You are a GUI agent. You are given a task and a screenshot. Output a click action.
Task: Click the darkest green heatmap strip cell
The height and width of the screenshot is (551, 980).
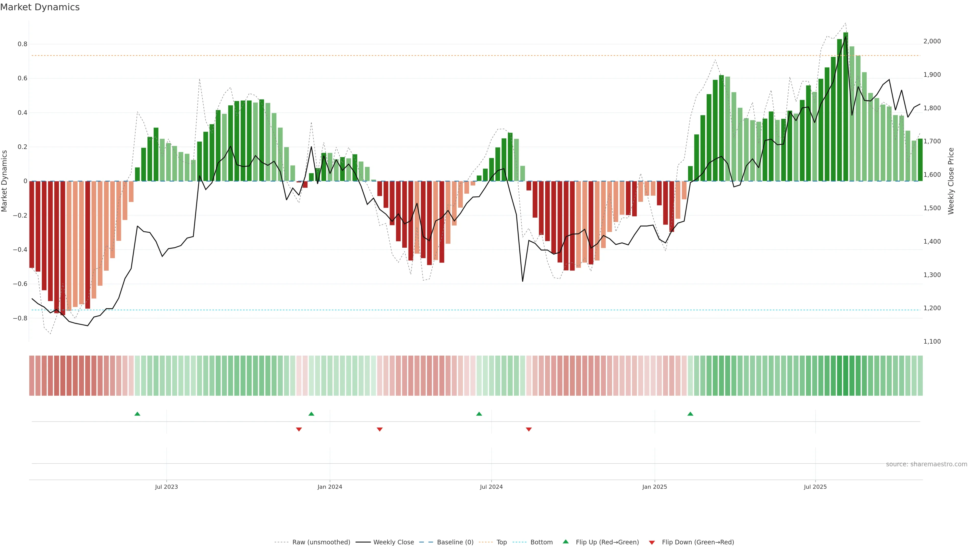click(845, 376)
